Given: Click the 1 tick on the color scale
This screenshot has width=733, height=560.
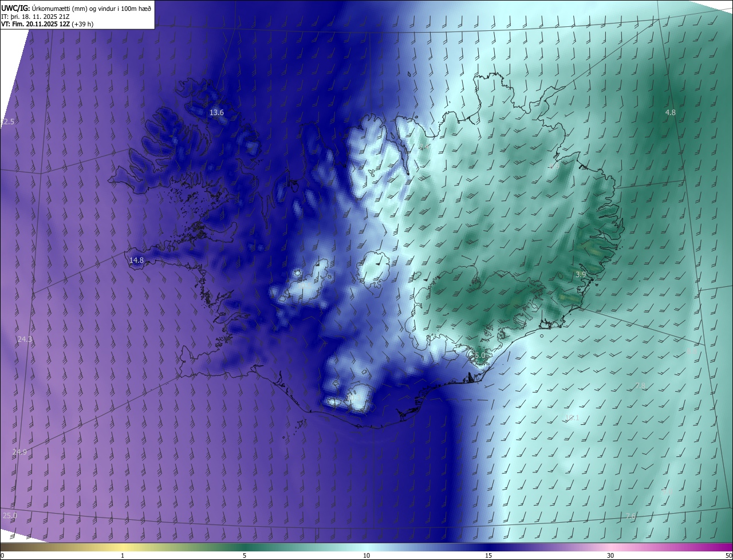Looking at the screenshot, I should pos(123,555).
